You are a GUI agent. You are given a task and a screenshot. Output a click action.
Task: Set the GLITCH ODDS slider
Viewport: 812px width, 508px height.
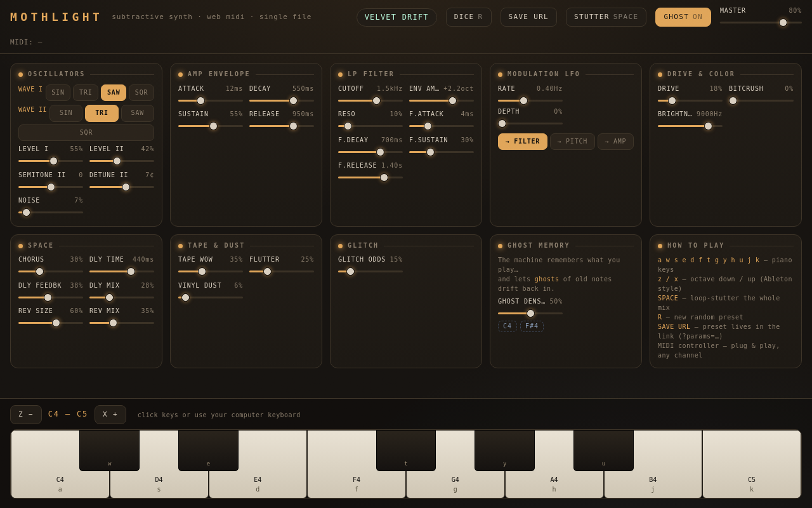pos(370,271)
